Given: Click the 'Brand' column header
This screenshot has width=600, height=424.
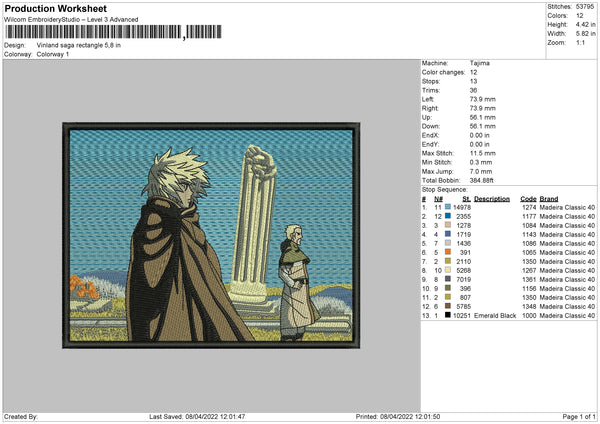Looking at the screenshot, I should (549, 199).
